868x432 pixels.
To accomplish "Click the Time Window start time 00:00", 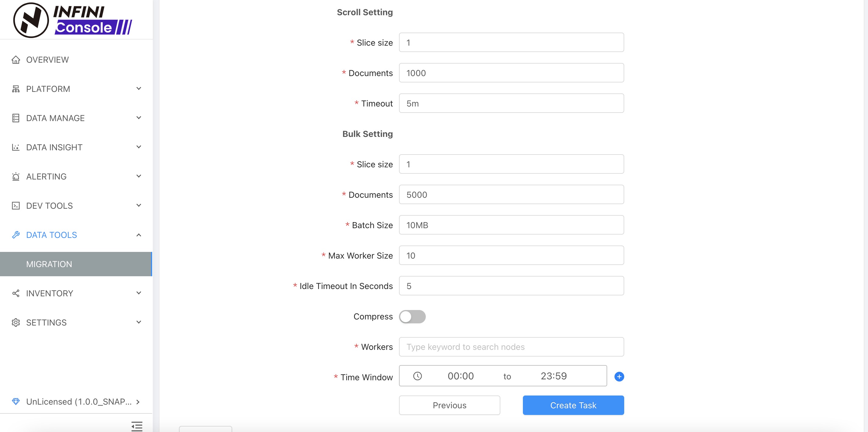I will tap(460, 376).
